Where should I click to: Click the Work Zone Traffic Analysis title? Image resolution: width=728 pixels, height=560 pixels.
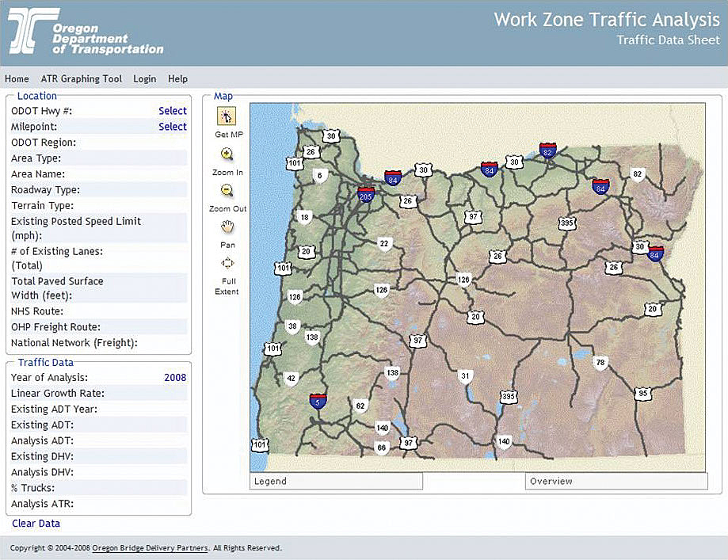point(606,20)
